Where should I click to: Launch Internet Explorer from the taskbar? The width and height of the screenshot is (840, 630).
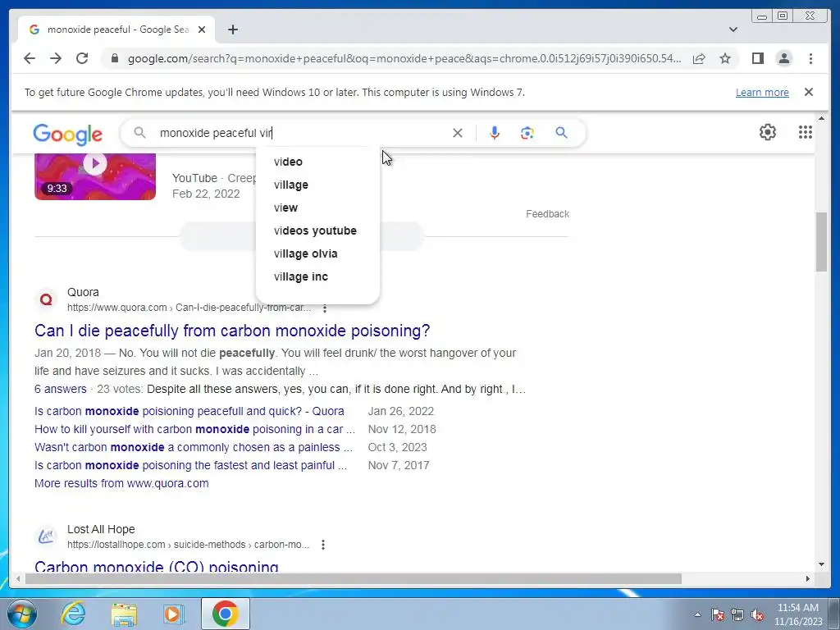[x=73, y=614]
